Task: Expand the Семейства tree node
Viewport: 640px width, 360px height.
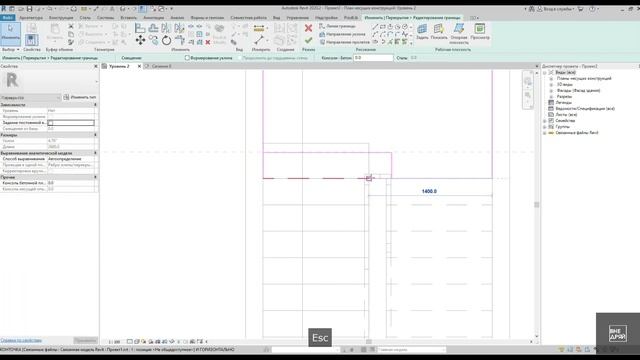Action: pos(544,121)
